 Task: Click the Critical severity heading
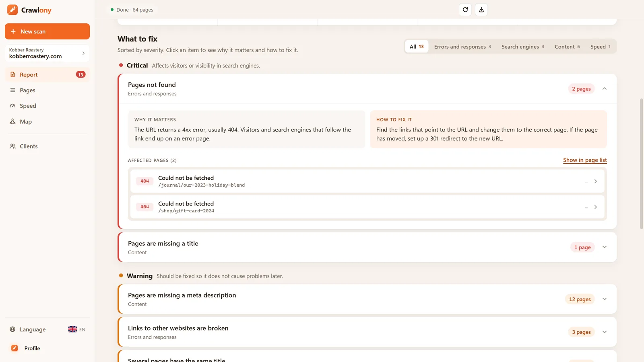point(137,66)
